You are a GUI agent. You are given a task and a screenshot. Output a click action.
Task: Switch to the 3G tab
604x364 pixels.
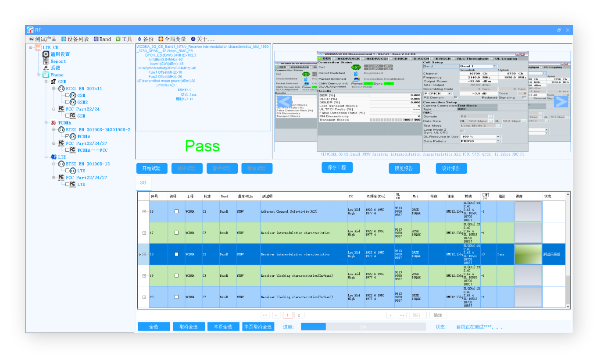click(x=143, y=182)
